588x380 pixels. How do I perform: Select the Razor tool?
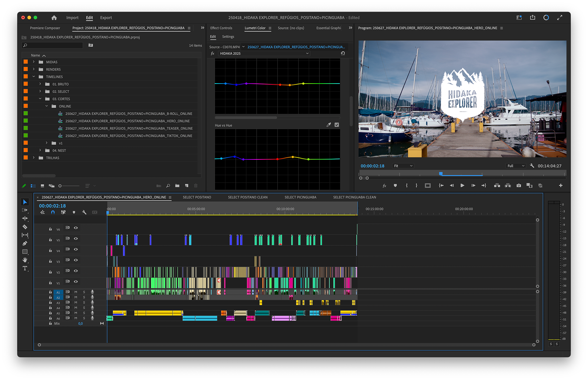click(25, 227)
